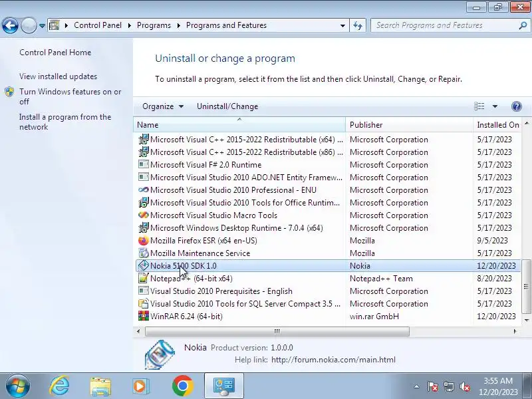
Task: Click the vertical scrollbar up arrow
Action: (527, 123)
